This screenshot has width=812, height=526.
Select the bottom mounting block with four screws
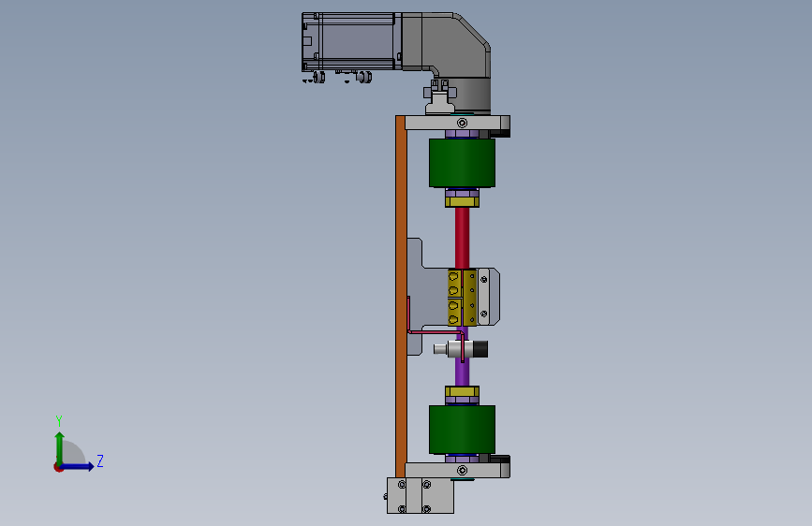421,495
